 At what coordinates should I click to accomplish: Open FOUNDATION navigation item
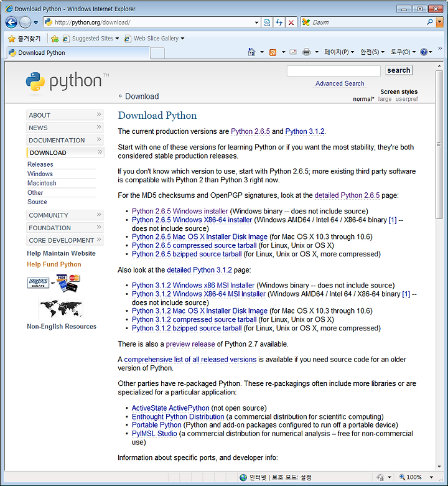click(x=65, y=228)
